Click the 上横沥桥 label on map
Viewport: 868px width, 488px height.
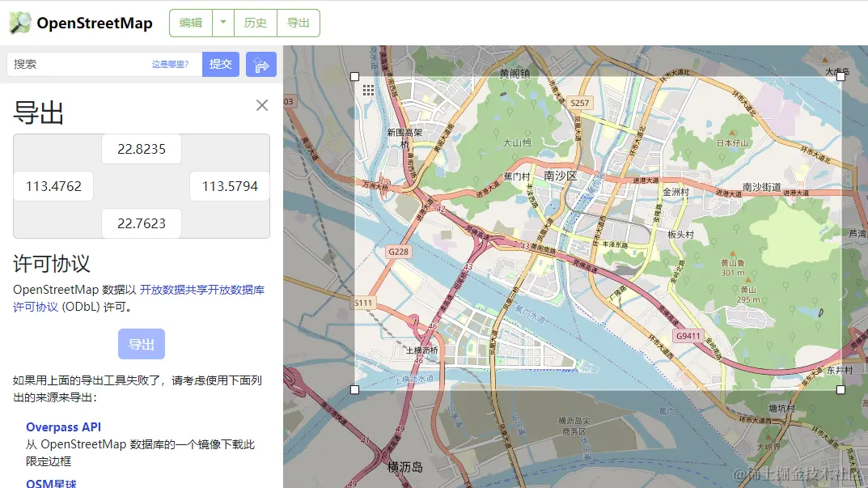click(421, 350)
